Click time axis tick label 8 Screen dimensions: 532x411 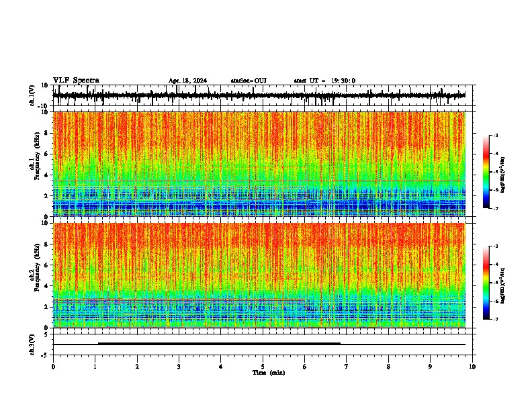coord(388,367)
